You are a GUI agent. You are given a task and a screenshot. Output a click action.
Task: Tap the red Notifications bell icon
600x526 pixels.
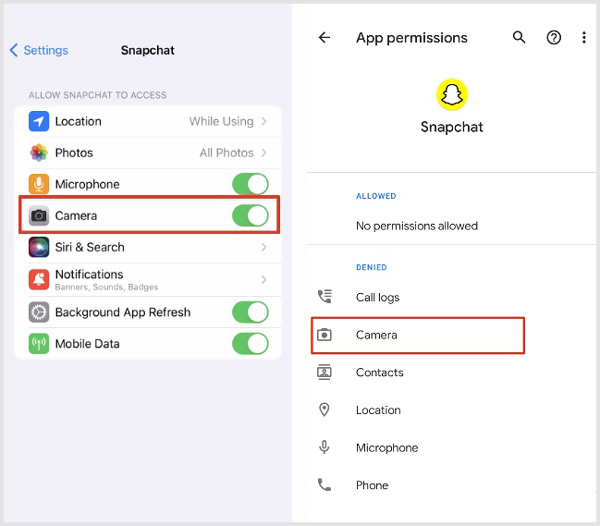39,280
